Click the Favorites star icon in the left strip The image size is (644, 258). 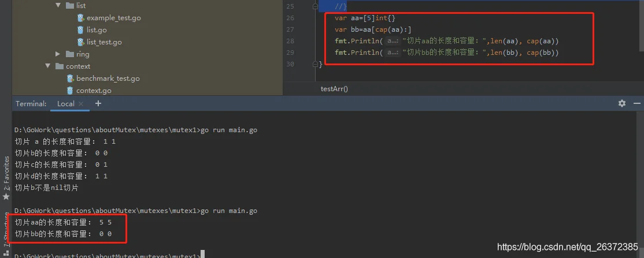click(6, 197)
